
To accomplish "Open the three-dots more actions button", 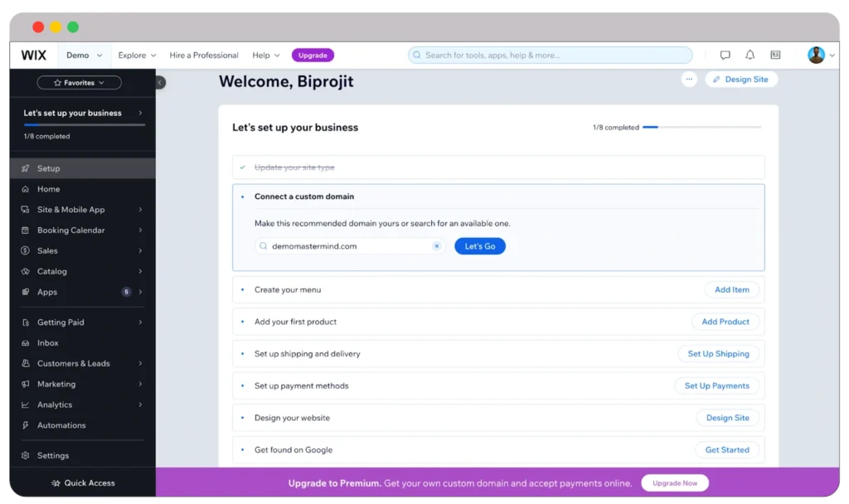I will coord(689,80).
